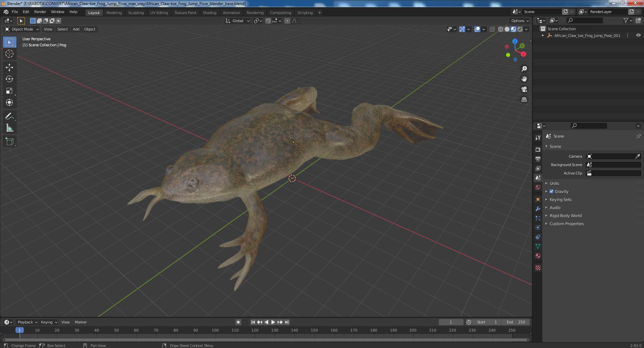The height and width of the screenshot is (348, 644).
Task: Open World properties tab
Action: click(x=538, y=187)
